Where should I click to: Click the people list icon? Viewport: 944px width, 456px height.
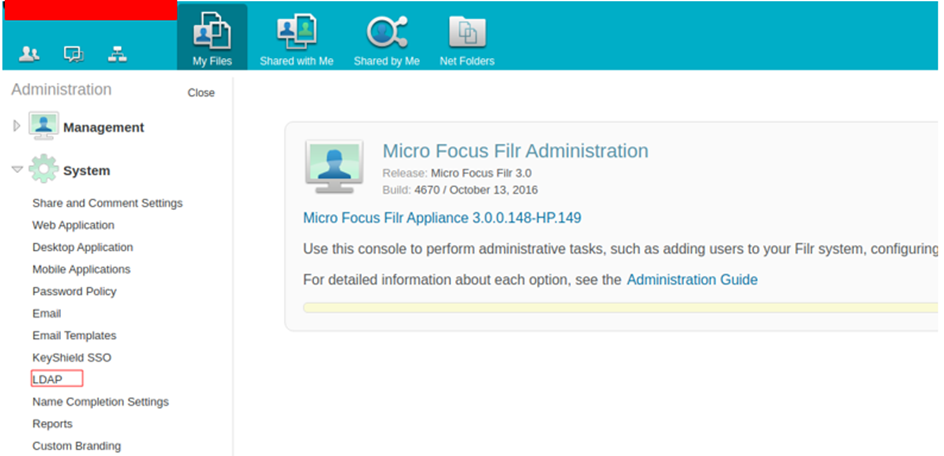click(29, 54)
